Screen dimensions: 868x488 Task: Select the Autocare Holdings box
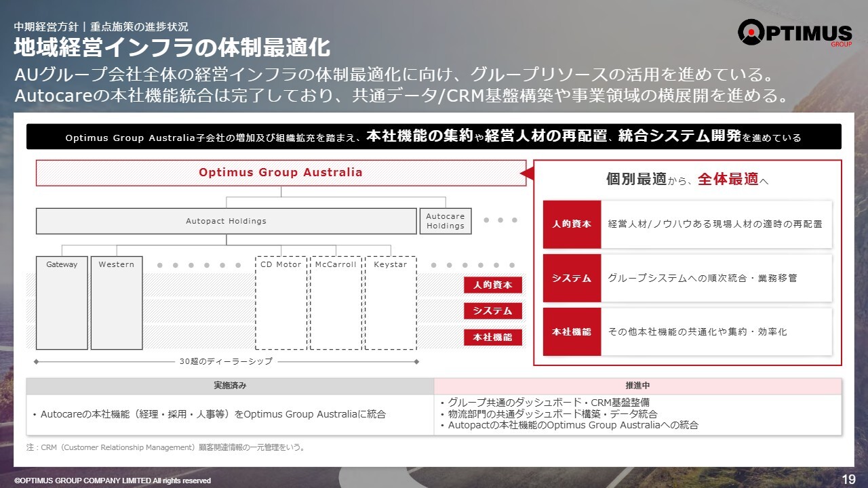click(445, 221)
